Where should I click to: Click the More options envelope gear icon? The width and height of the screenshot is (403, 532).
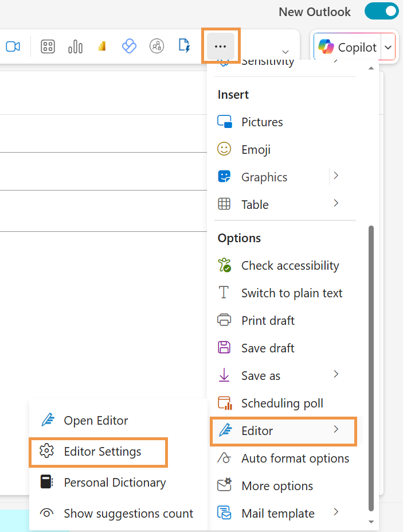point(224,485)
